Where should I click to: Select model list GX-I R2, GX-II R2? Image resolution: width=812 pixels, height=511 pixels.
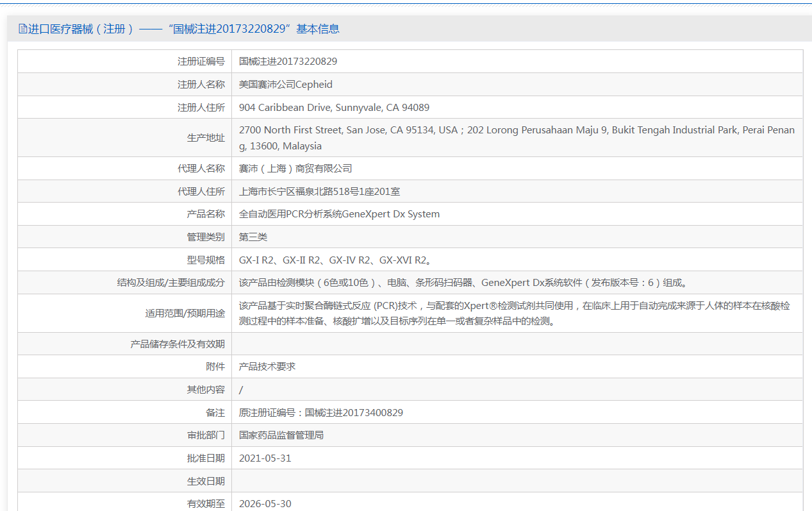tap(335, 260)
